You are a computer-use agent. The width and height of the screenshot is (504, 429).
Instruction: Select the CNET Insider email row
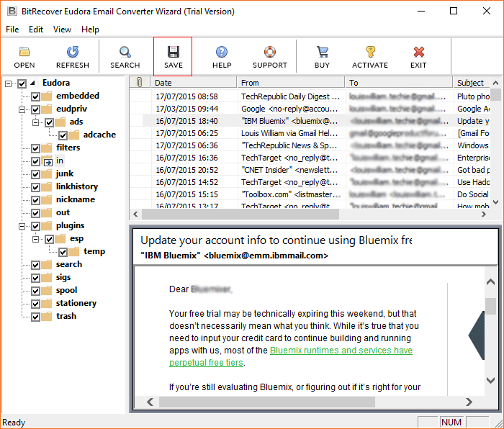[x=310, y=170]
